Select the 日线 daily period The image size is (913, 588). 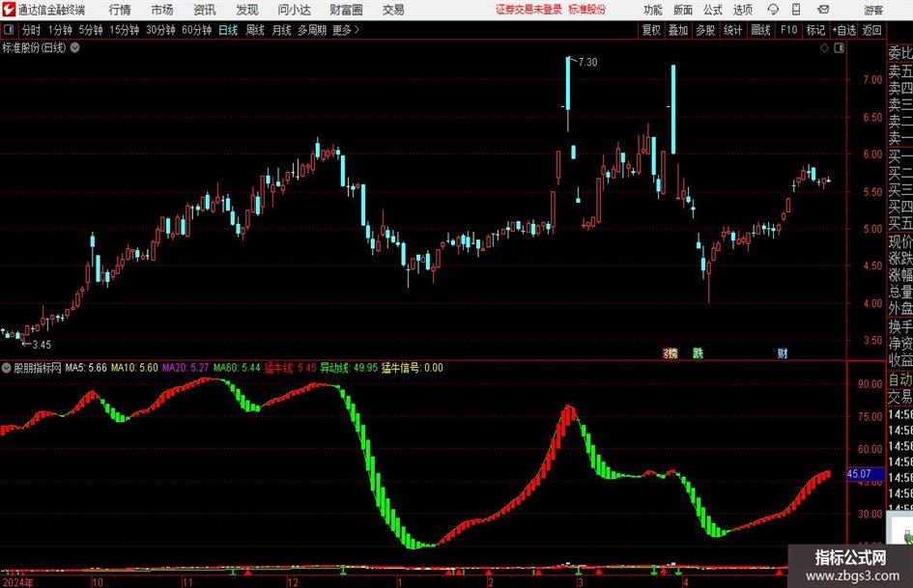tap(228, 30)
